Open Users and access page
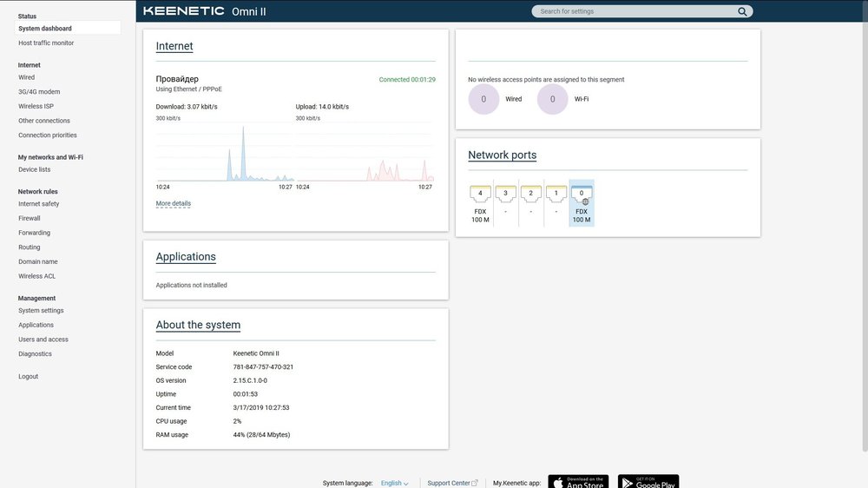 pos(43,339)
